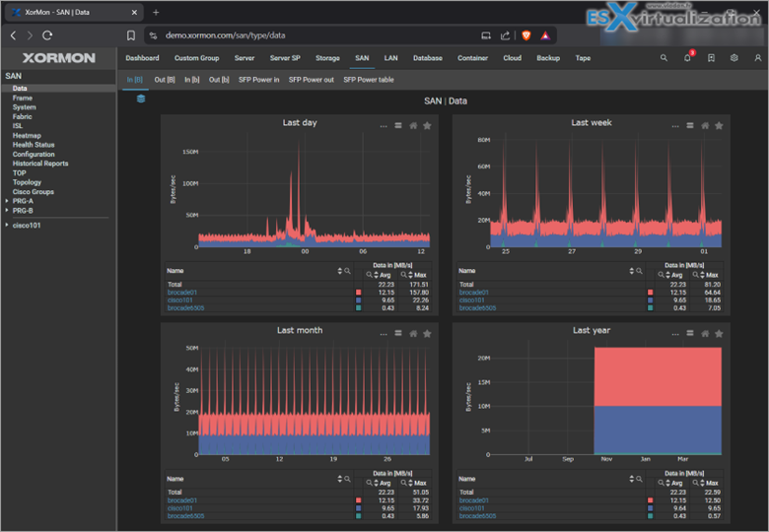Image resolution: width=769 pixels, height=532 pixels.
Task: Sort Avg column in Last month table
Action: tap(377, 483)
